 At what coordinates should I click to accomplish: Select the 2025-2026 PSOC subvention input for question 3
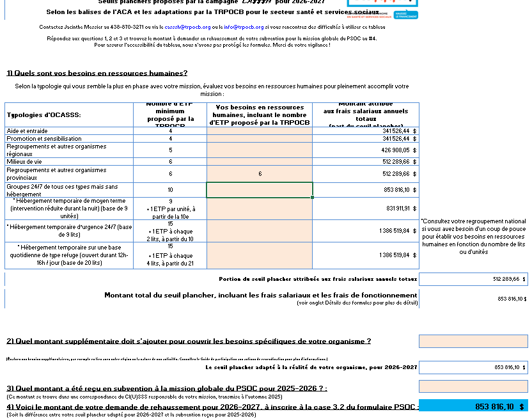click(x=473, y=386)
